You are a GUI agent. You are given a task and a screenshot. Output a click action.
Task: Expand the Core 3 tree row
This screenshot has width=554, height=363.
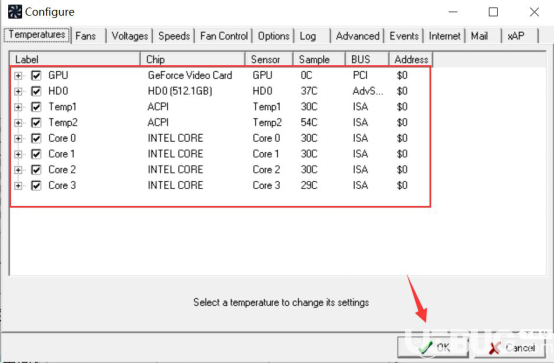click(18, 186)
